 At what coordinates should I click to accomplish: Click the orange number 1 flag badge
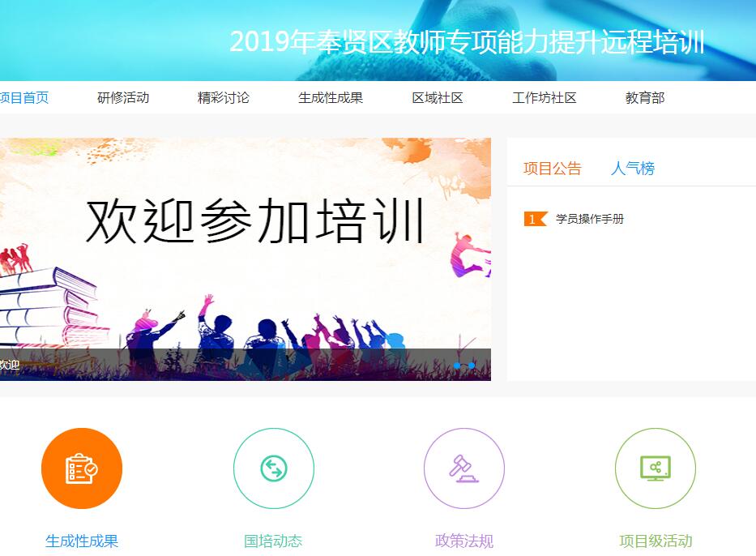point(535,219)
